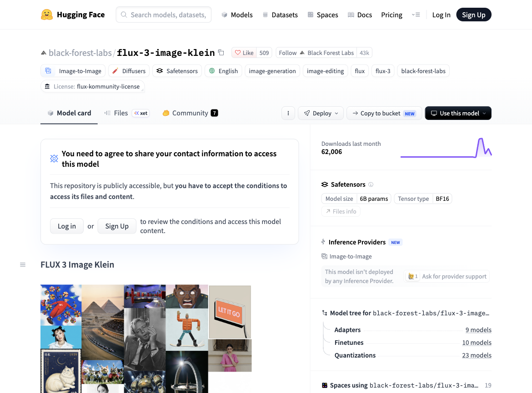
Task: Open the table of contents icon
Action: pyautogui.click(x=23, y=264)
